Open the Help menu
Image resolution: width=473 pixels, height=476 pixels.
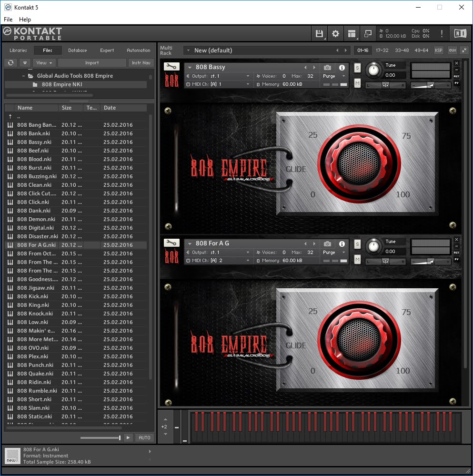coord(25,20)
